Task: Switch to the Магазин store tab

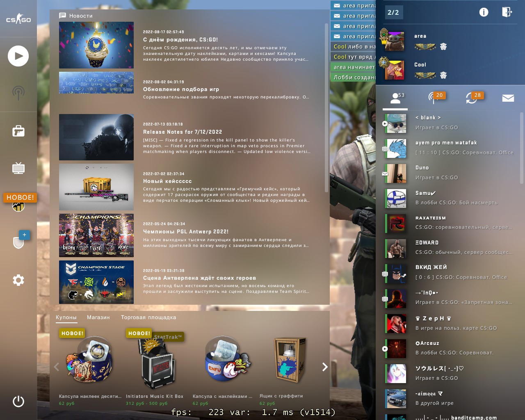Action: [x=98, y=317]
